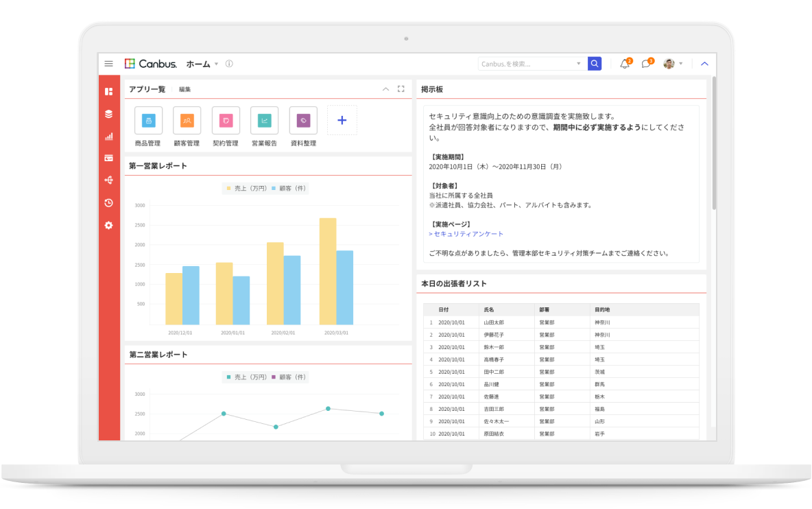Open the 営業報告 app icon
The image size is (812, 509).
click(x=264, y=121)
